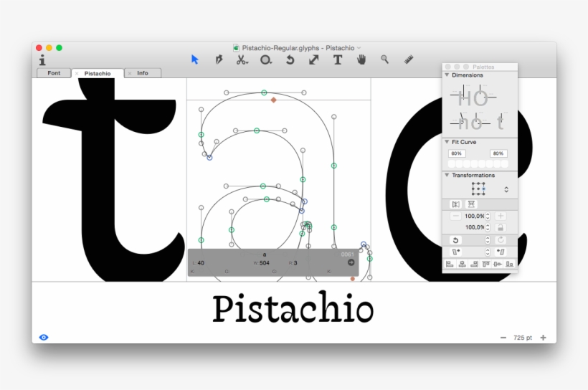The image size is (588, 390).
Task: Click the zoom in plus button
Action: 543,338
